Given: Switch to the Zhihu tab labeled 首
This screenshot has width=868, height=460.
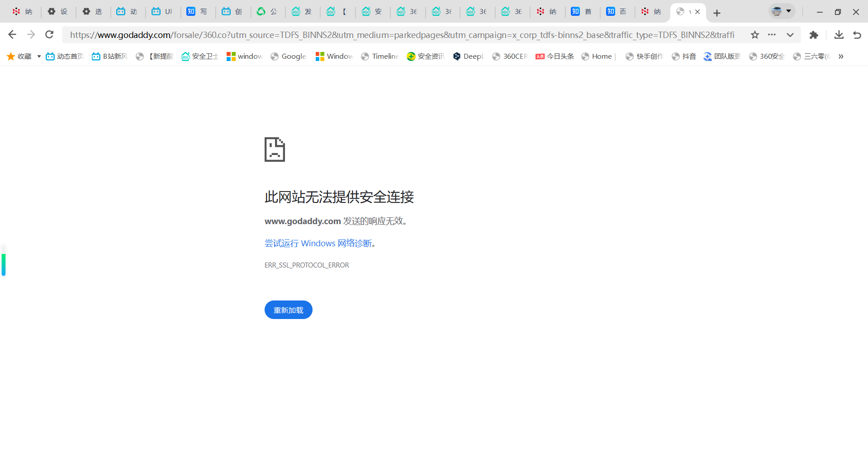Looking at the screenshot, I should pyautogui.click(x=582, y=12).
